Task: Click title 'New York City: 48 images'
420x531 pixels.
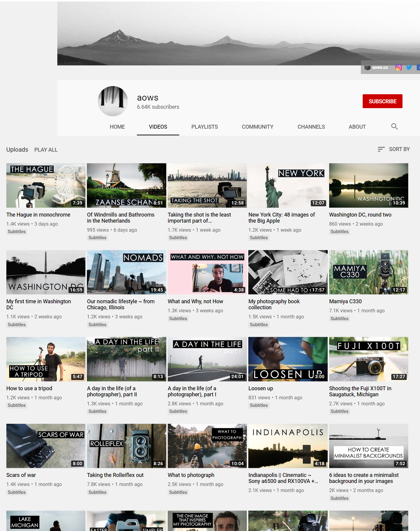Action: [282, 218]
